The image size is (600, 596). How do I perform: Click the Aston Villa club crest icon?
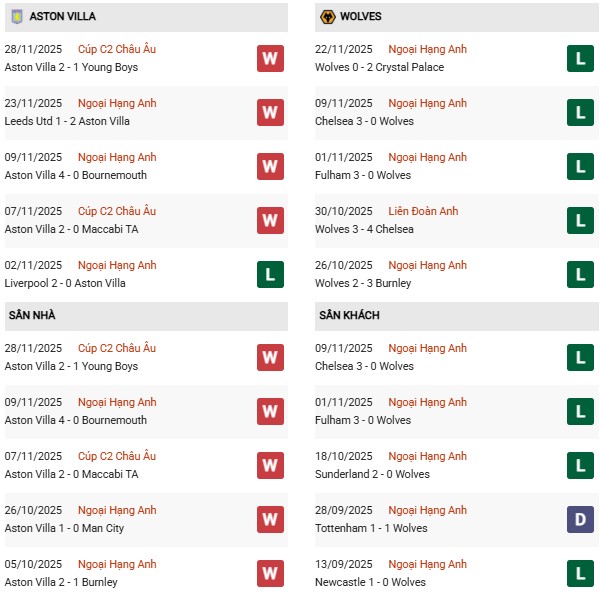pos(16,17)
